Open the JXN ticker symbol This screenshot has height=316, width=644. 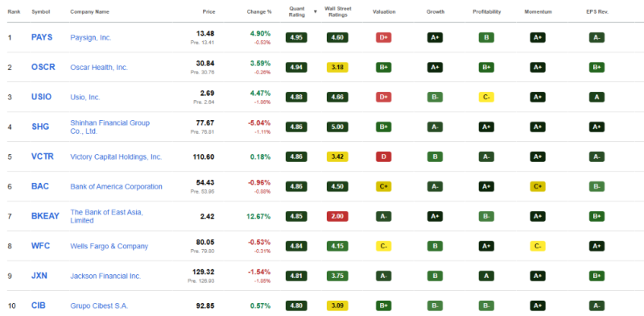[39, 276]
